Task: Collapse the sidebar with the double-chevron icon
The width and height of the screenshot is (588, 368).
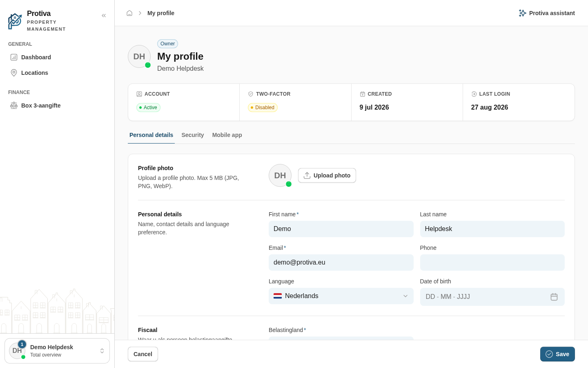Action: click(104, 16)
